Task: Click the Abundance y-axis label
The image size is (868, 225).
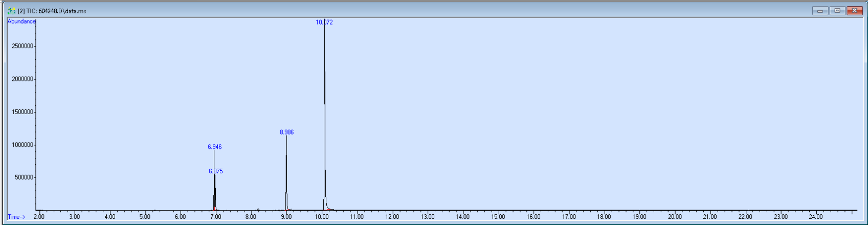Action: (21, 21)
